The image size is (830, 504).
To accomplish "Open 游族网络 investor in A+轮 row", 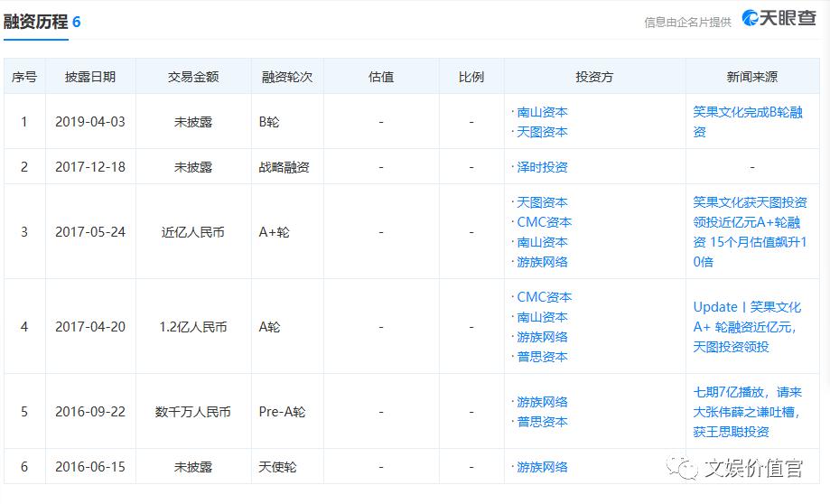I will click(x=542, y=262).
